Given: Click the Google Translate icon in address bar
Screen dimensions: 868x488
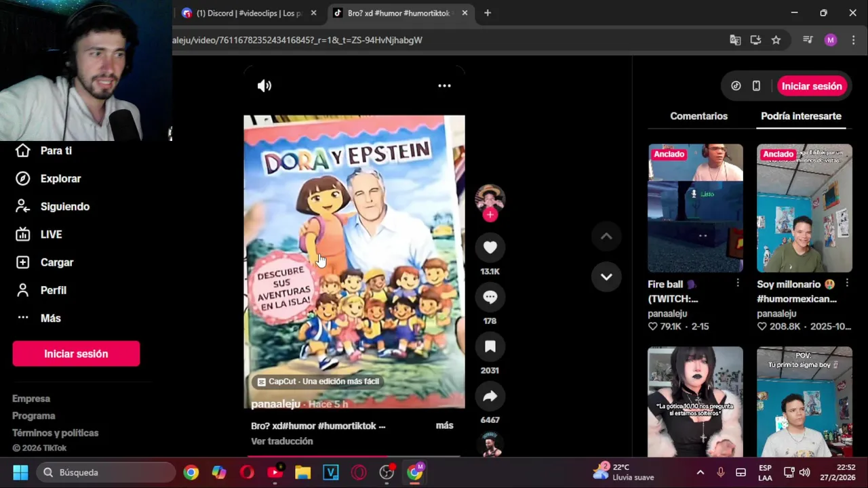Looking at the screenshot, I should coord(735,40).
